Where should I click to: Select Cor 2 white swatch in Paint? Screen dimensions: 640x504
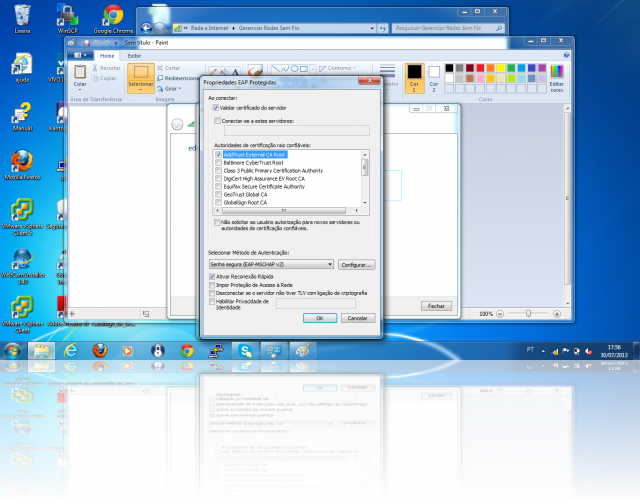(x=434, y=78)
